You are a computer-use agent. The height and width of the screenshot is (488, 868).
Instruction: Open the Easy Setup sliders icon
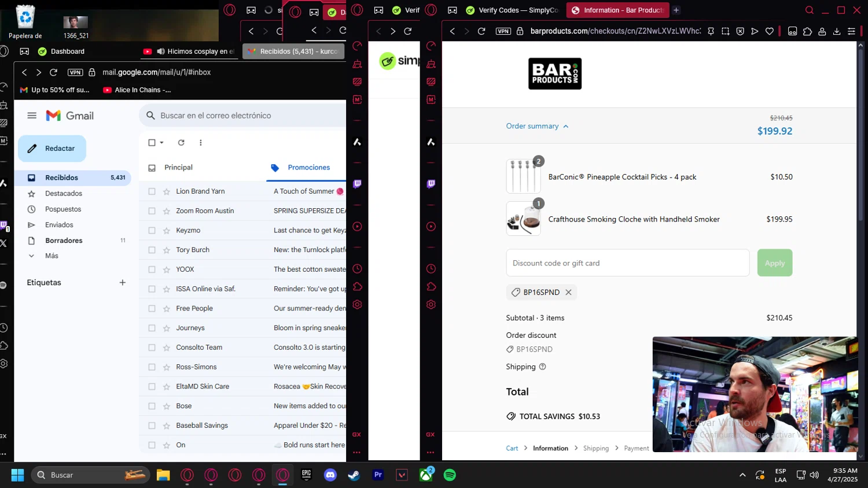click(851, 31)
